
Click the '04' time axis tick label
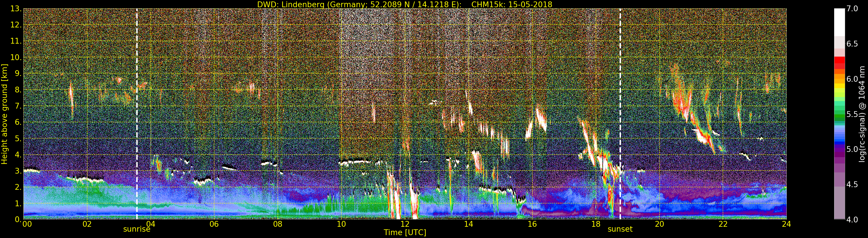[x=151, y=224]
